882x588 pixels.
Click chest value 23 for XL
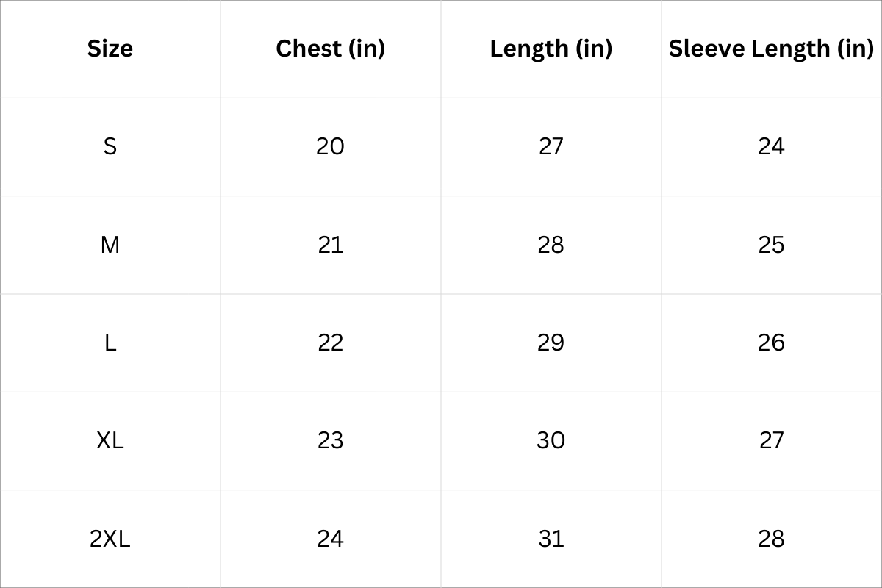pyautogui.click(x=330, y=440)
